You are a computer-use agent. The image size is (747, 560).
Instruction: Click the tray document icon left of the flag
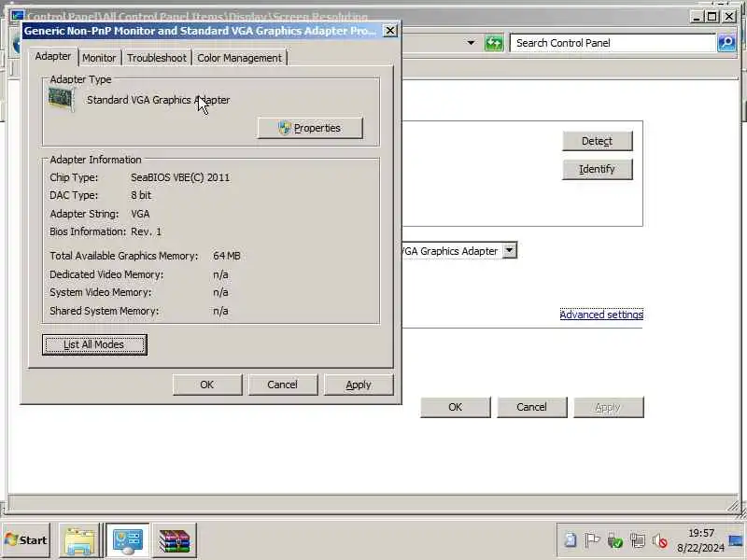coord(570,540)
